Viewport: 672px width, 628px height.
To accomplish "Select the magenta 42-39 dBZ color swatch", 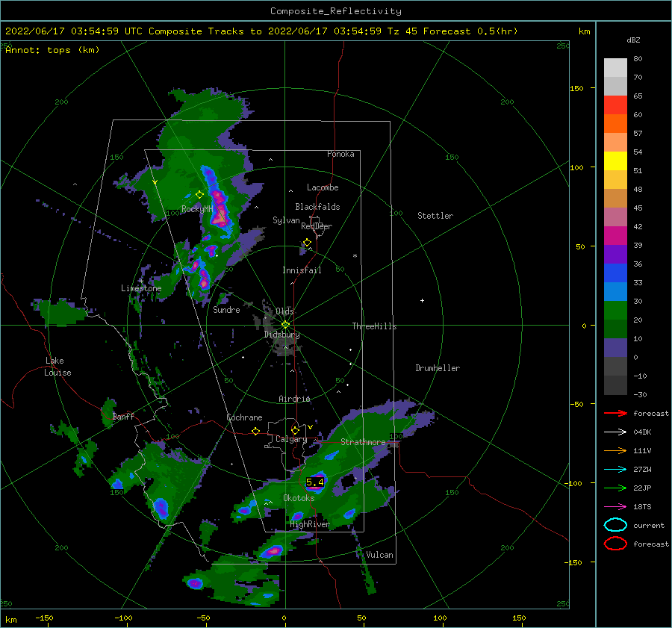I will [615, 236].
